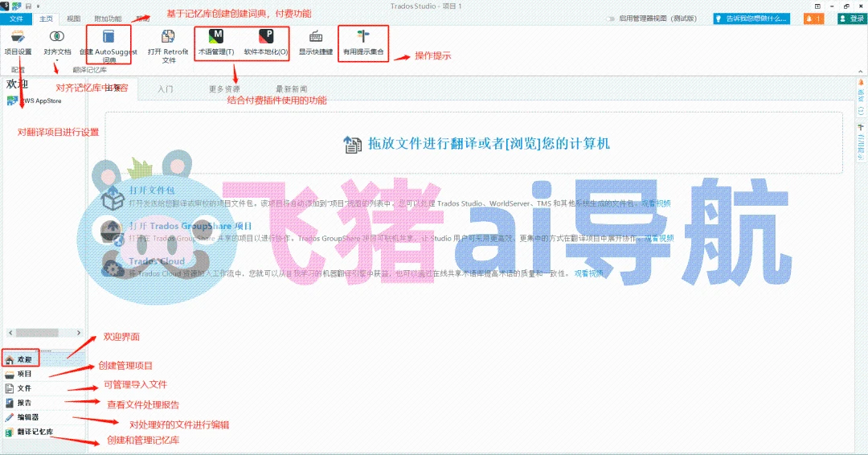Screen dimensions: 868x455
Task: Click the save icon in title bar
Action: [28, 6]
